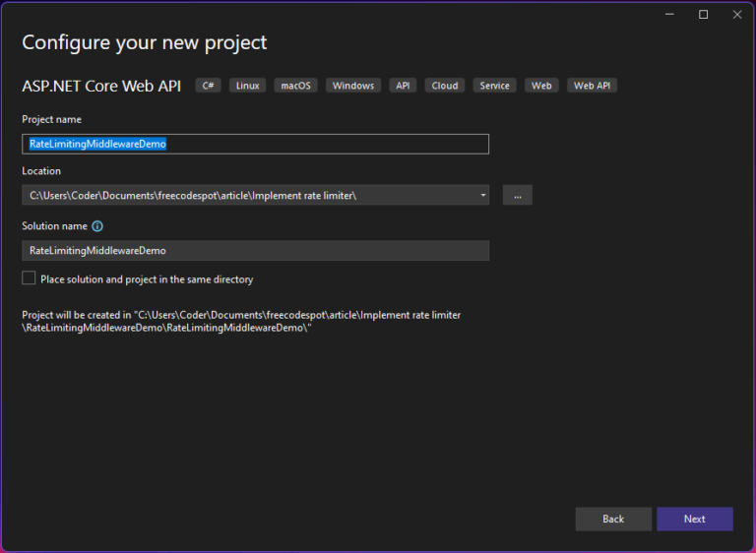Image resolution: width=756 pixels, height=553 pixels.
Task: Select the C# language tag
Action: coord(209,86)
